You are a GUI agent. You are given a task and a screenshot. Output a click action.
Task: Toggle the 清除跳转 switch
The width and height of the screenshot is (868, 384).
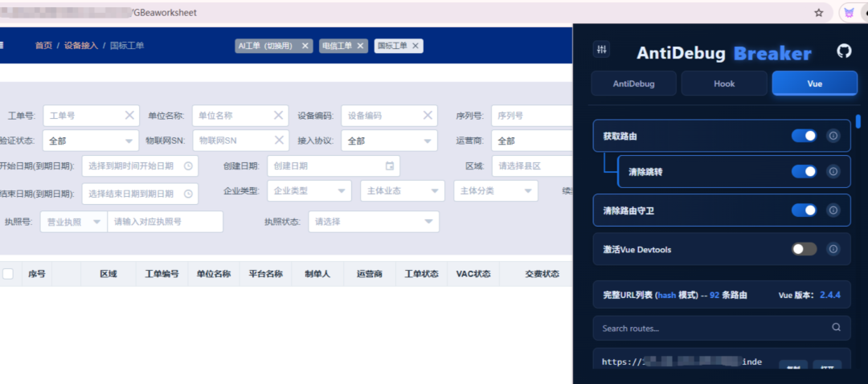pyautogui.click(x=804, y=172)
